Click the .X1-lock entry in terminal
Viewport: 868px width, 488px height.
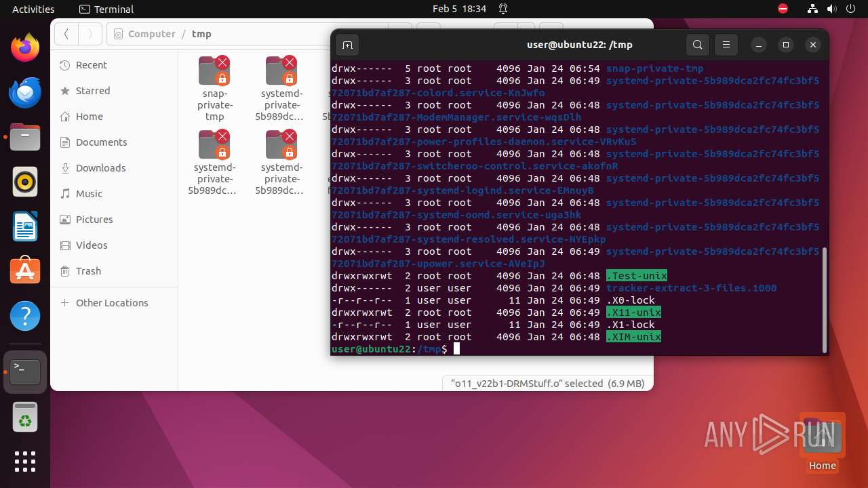click(x=631, y=325)
